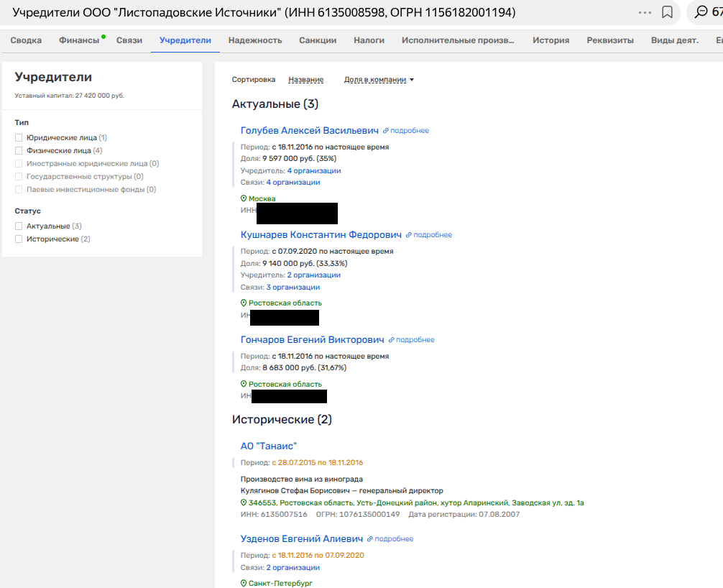
Task: Check the Физические лица filter
Action: click(x=19, y=150)
